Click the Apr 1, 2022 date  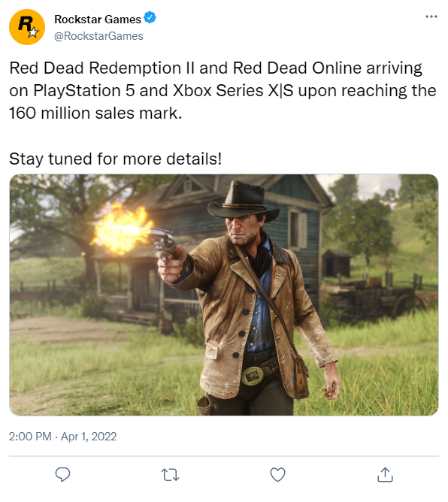coord(89,437)
